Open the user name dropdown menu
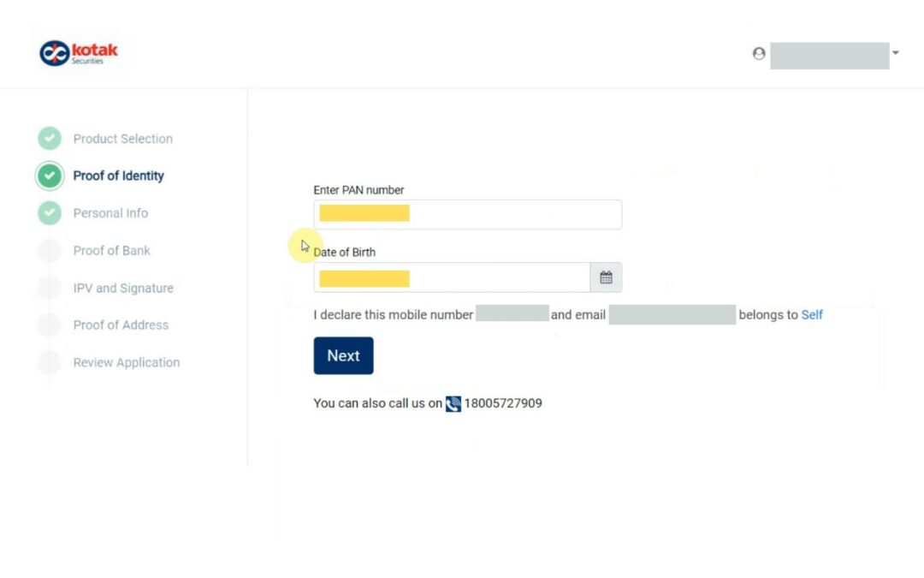This screenshot has height=578, width=924. click(830, 56)
